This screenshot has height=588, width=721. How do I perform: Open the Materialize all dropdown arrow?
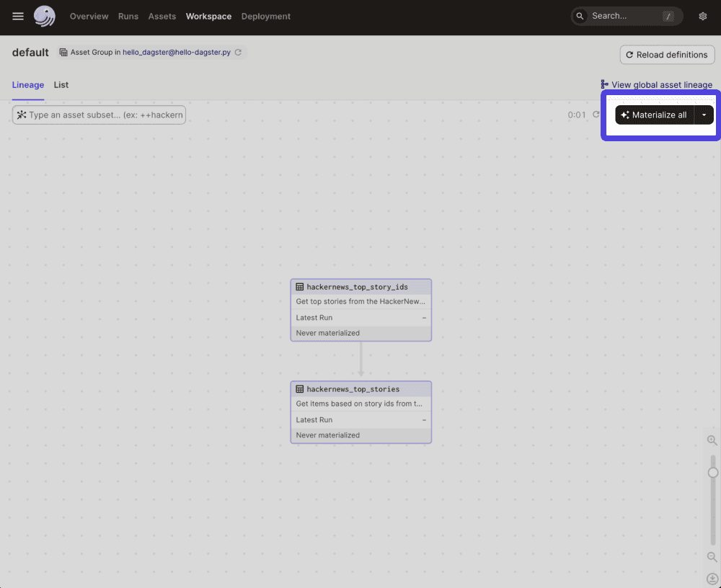[704, 115]
